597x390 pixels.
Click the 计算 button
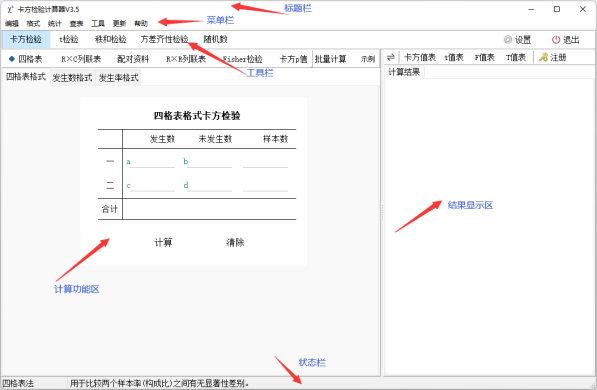point(163,242)
